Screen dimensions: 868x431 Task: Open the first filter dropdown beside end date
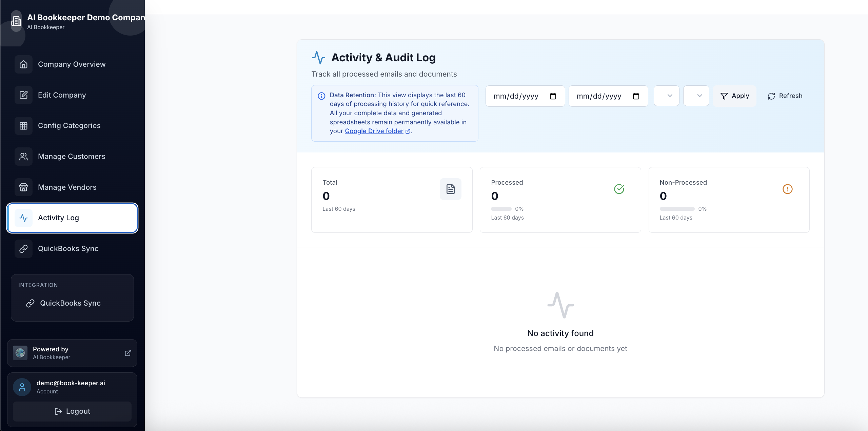(667, 96)
